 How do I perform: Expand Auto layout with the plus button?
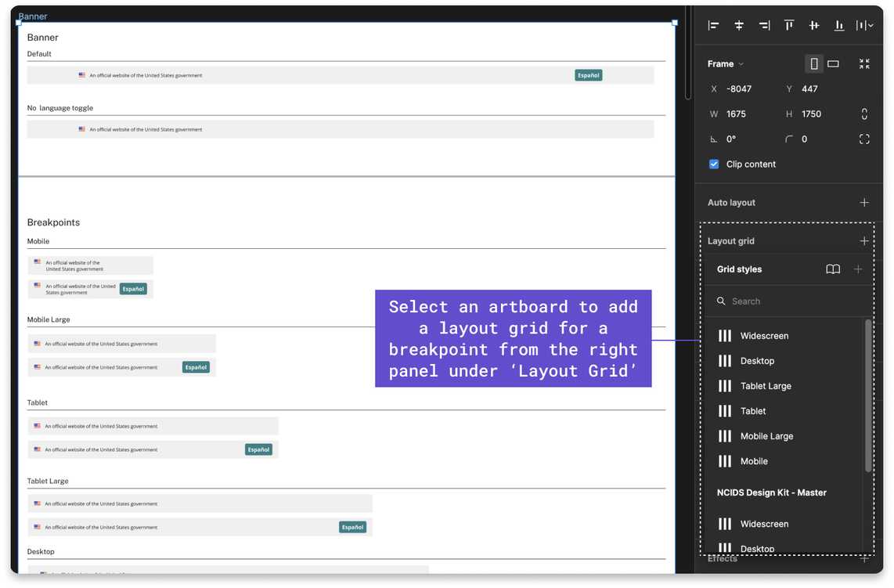click(x=864, y=202)
